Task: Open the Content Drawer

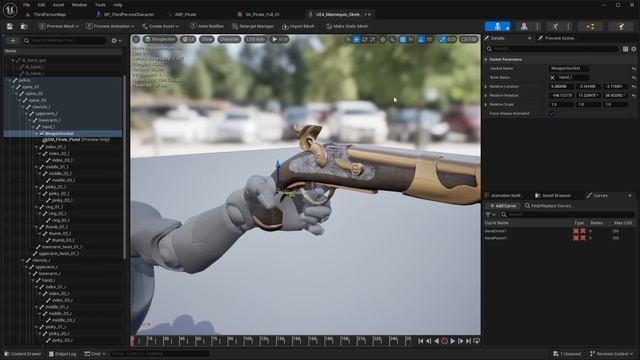Action: (23, 354)
